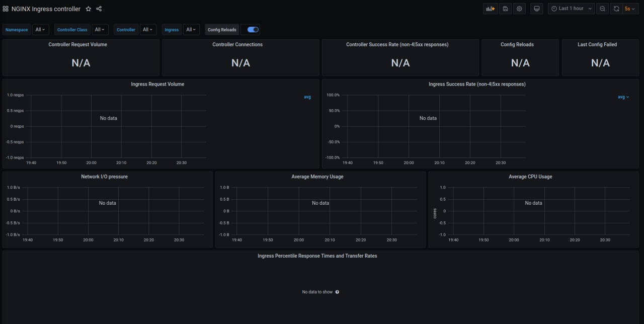Screen dimensions: 644x324
Task: Toggle the Config Reloads annotation switch
Action: click(253, 30)
